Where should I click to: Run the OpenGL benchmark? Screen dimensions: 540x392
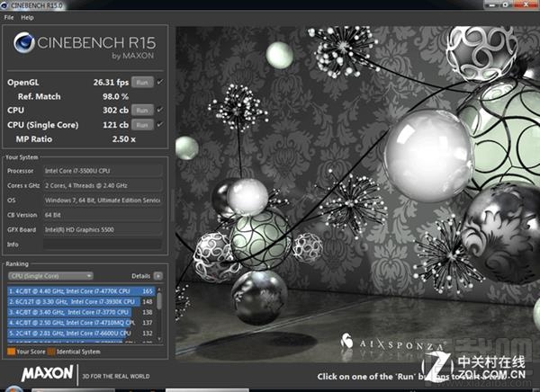pyautogui.click(x=142, y=82)
